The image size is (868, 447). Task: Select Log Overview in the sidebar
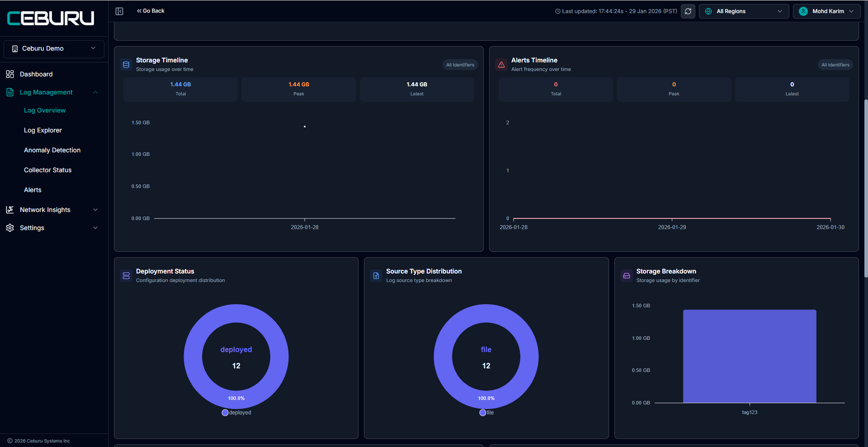pos(45,110)
